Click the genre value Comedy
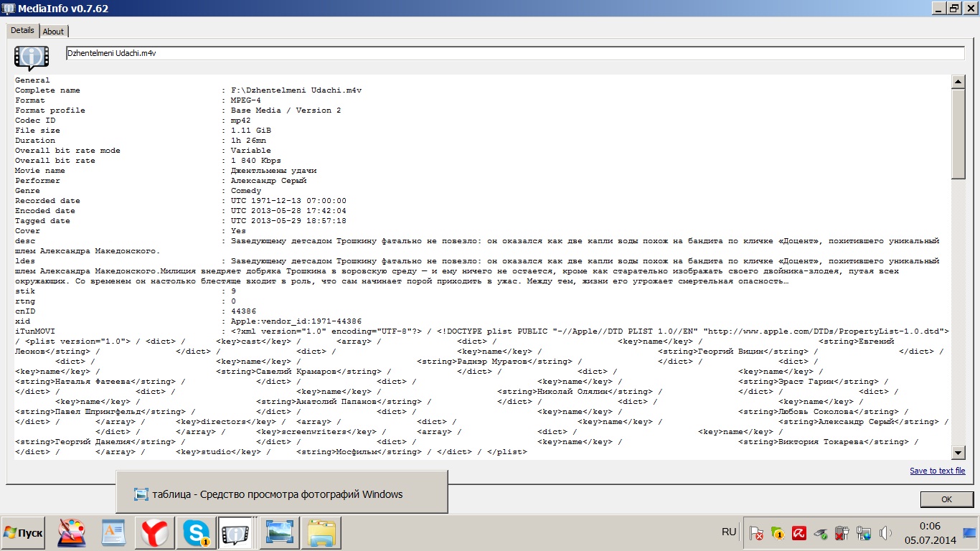This screenshot has width=980, height=551. click(x=246, y=191)
